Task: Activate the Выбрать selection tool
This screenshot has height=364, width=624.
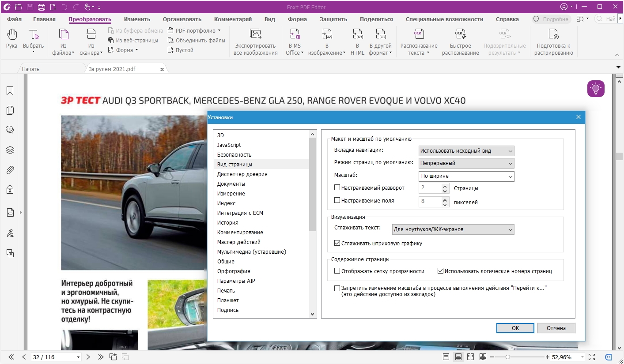Action: pos(33,41)
